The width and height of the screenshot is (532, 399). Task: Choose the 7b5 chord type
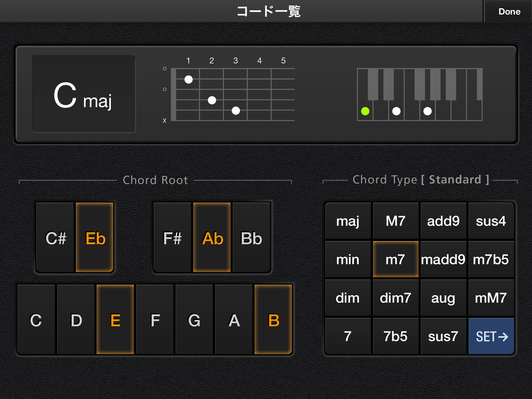coord(396,336)
